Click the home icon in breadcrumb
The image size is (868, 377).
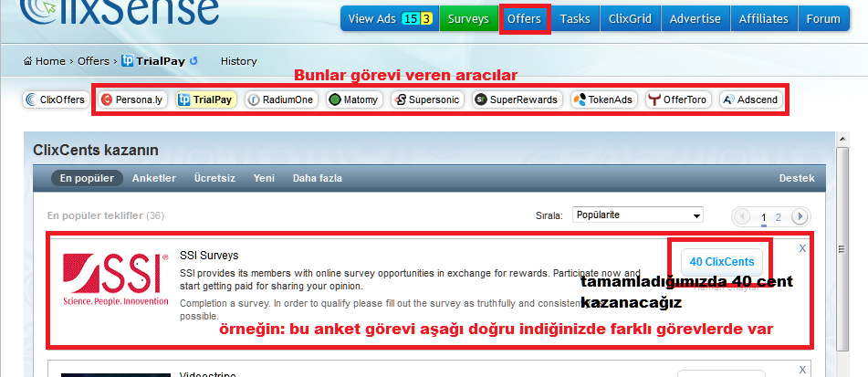pos(28,61)
